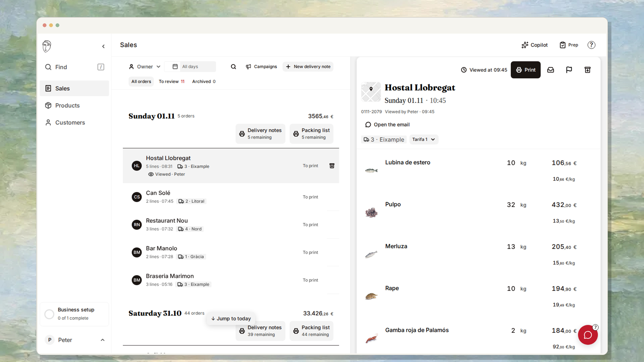Go to Products in sidebar

tap(74, 105)
